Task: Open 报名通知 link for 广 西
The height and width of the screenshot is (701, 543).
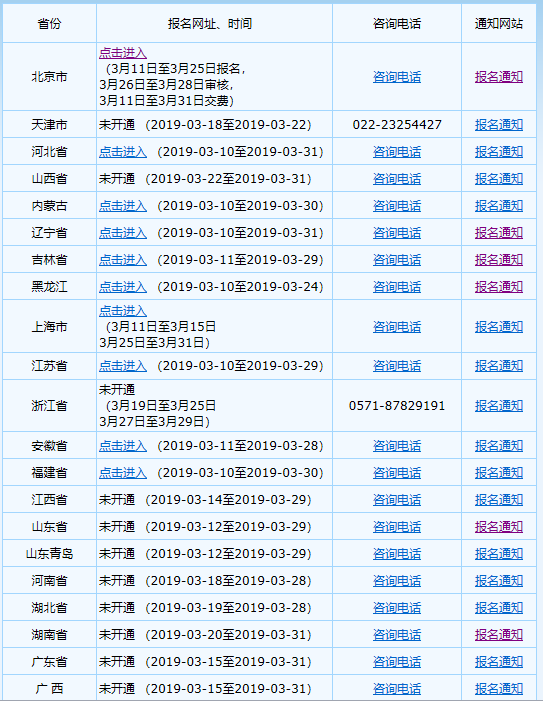Action: pyautogui.click(x=499, y=688)
